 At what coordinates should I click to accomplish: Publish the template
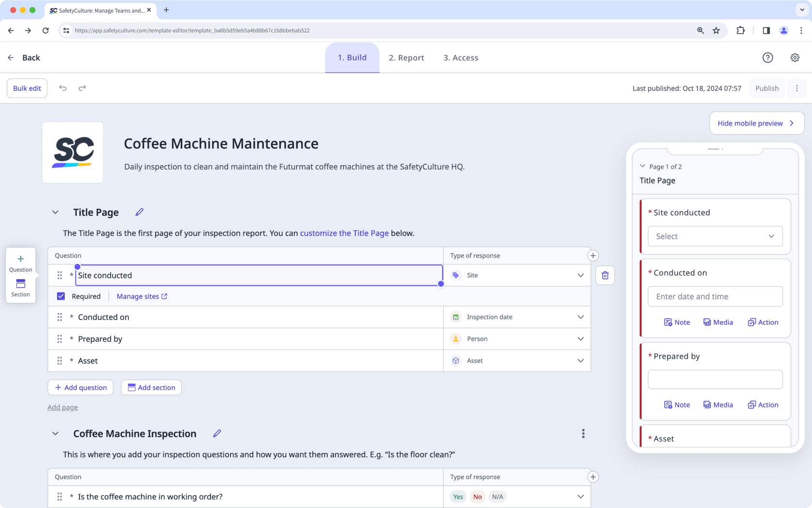[767, 88]
